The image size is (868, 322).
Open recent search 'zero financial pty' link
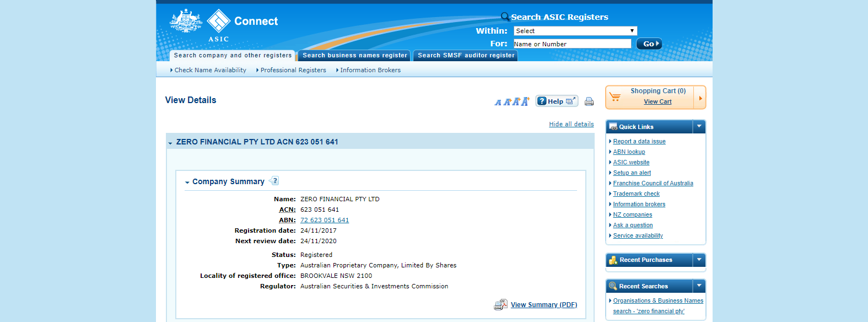(658, 306)
